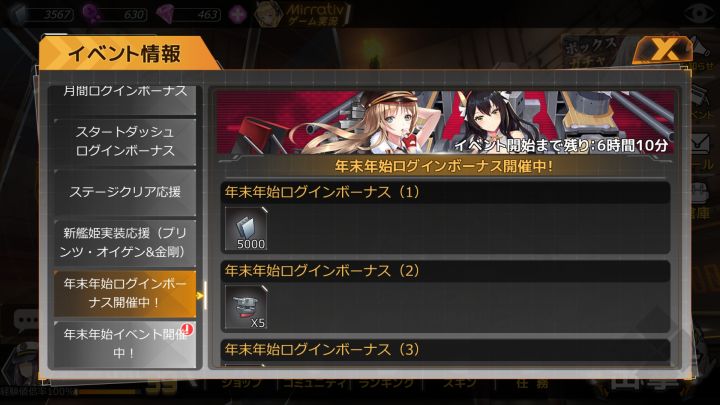This screenshot has width=720, height=405.
Task: Click the Mirrativ ゲーム実況 streaming icon
Action: click(301, 14)
